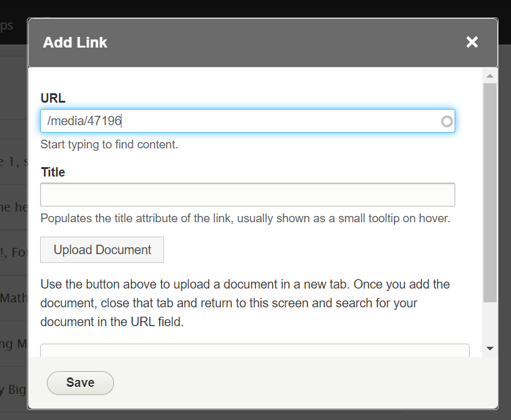Select the background row containing "Math"
The width and height of the screenshot is (511, 420).
[13, 297]
